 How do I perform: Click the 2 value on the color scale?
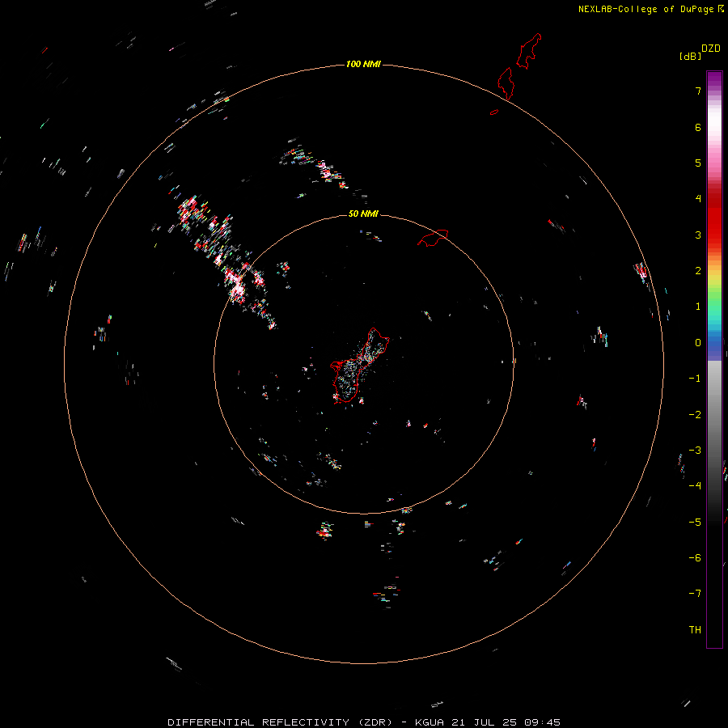pos(698,271)
